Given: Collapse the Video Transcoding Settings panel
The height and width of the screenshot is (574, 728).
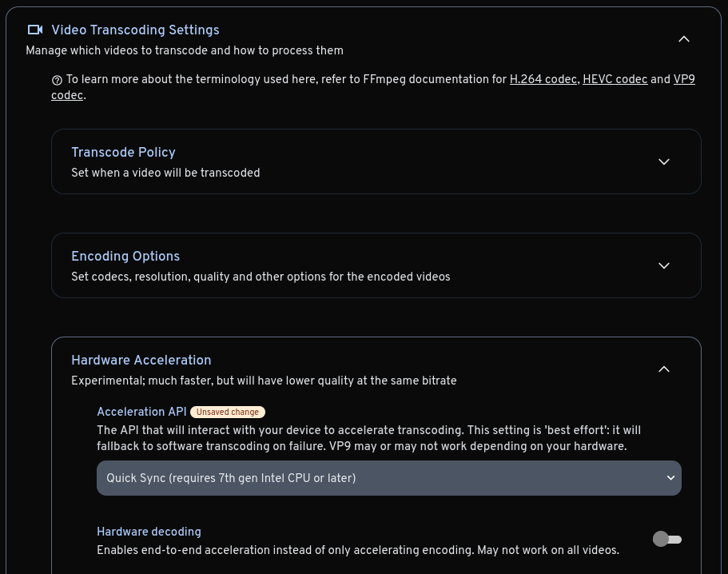Looking at the screenshot, I should 684,38.
